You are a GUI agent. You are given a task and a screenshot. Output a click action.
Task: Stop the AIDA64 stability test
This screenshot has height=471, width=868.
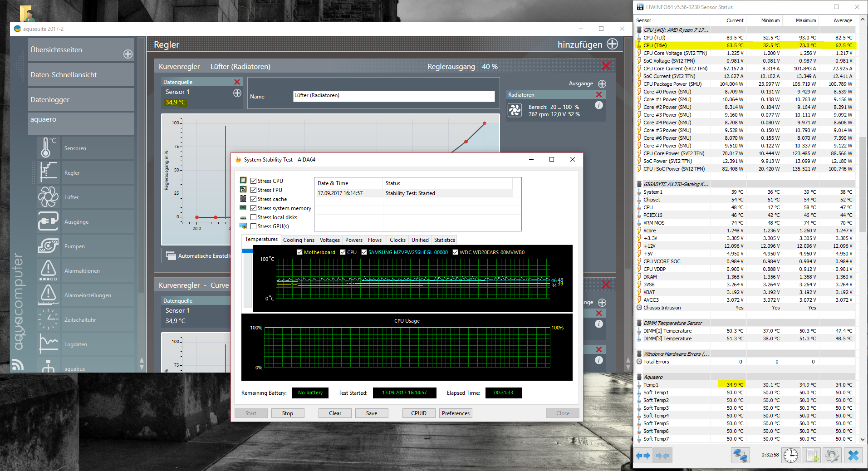click(x=288, y=413)
